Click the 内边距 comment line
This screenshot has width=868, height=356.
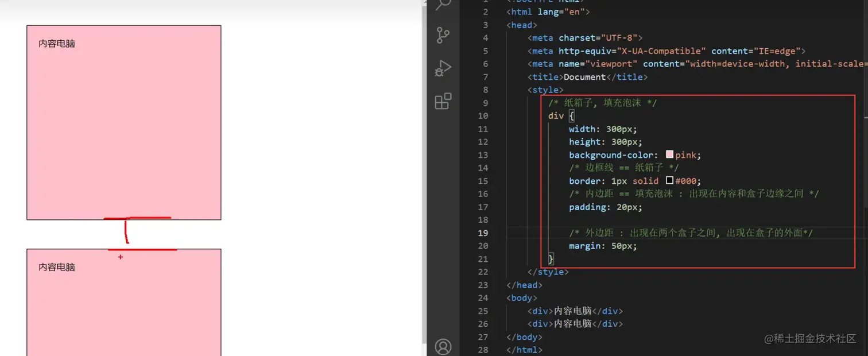pos(694,194)
